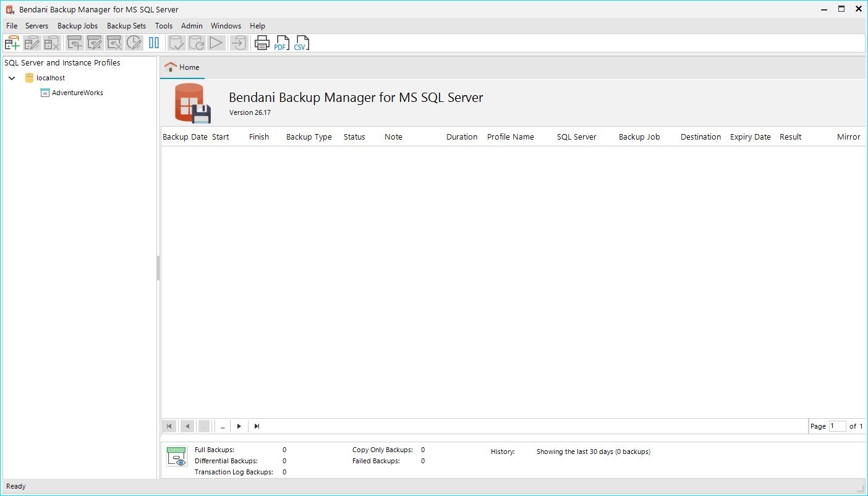Screen dimensions: 868x496
Task: Click the Note column header
Action: (x=393, y=137)
